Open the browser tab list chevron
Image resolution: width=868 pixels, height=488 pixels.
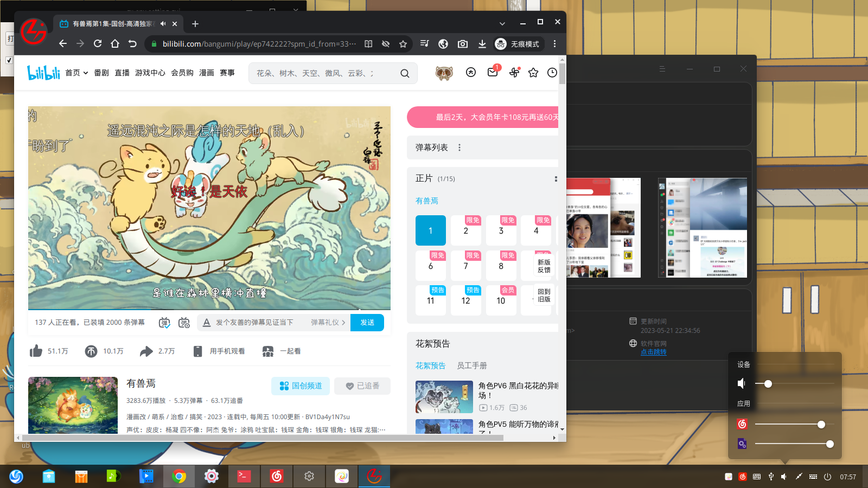pyautogui.click(x=502, y=23)
